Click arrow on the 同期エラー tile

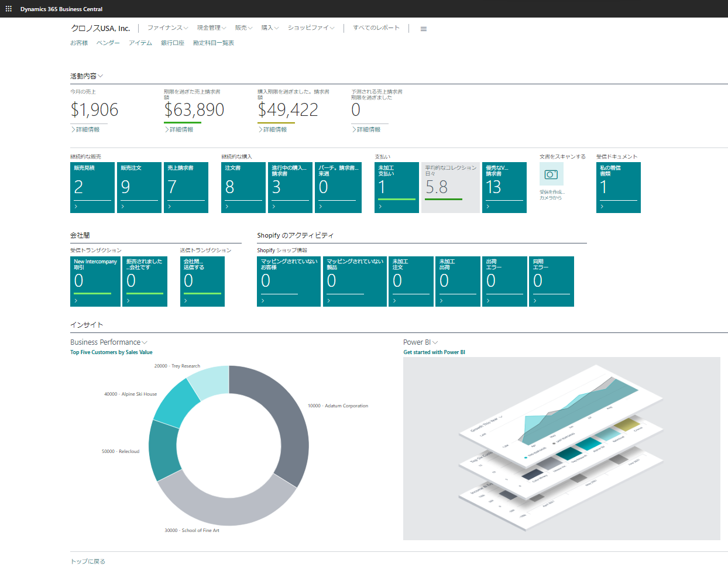[x=535, y=301]
